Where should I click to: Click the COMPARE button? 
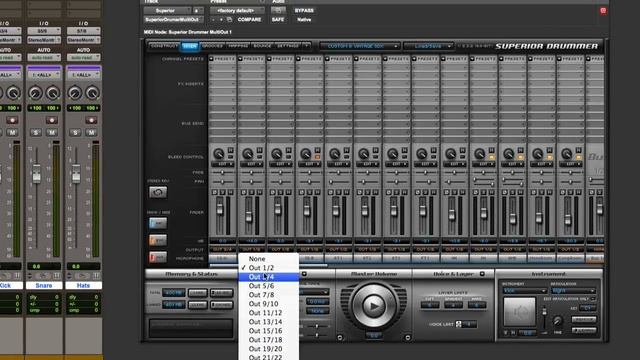249,20
